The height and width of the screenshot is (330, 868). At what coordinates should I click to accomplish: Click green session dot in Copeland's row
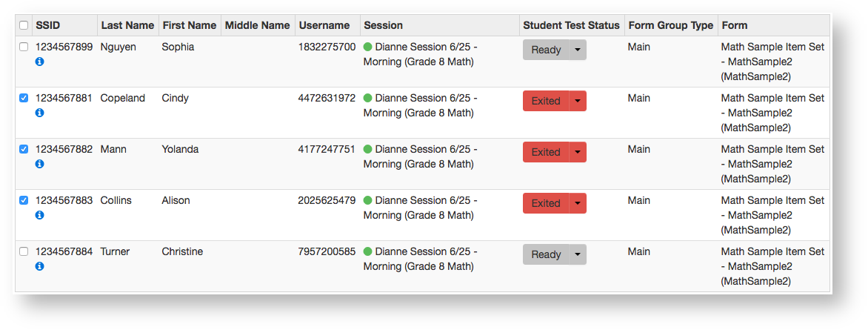pos(368,98)
